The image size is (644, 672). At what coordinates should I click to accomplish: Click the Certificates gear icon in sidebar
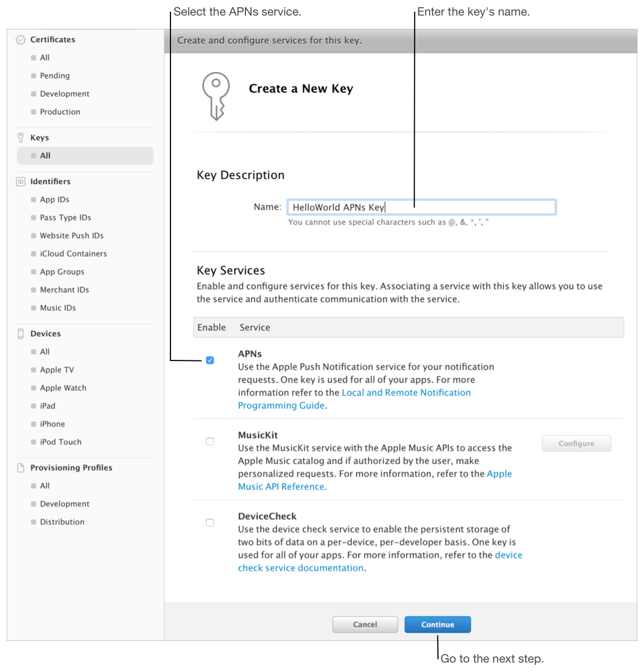click(21, 39)
